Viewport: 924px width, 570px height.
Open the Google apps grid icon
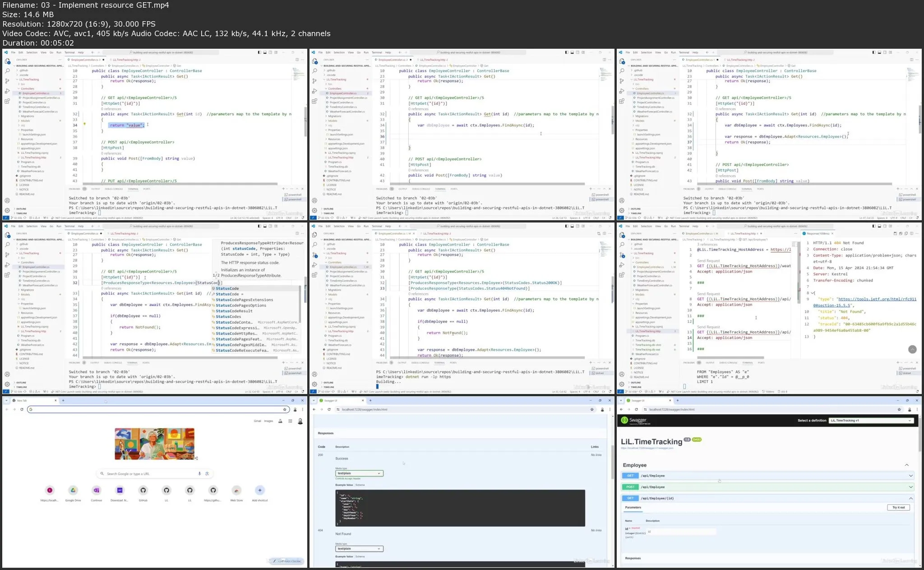(x=291, y=421)
